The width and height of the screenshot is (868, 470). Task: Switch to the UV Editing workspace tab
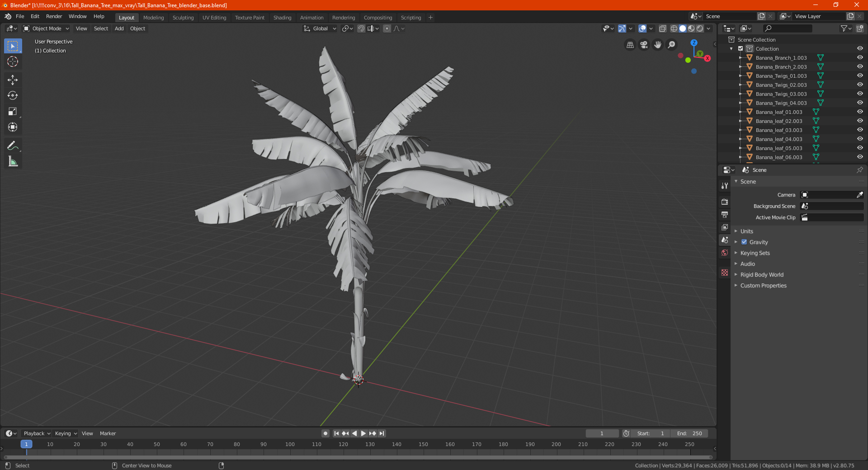(214, 18)
